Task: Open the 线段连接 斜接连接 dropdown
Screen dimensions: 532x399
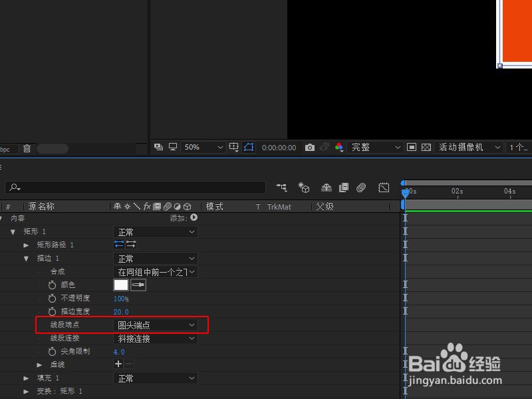Action: point(156,338)
